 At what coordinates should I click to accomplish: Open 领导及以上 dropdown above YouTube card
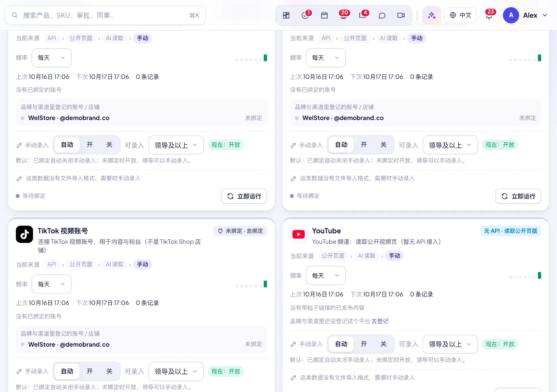click(x=450, y=146)
